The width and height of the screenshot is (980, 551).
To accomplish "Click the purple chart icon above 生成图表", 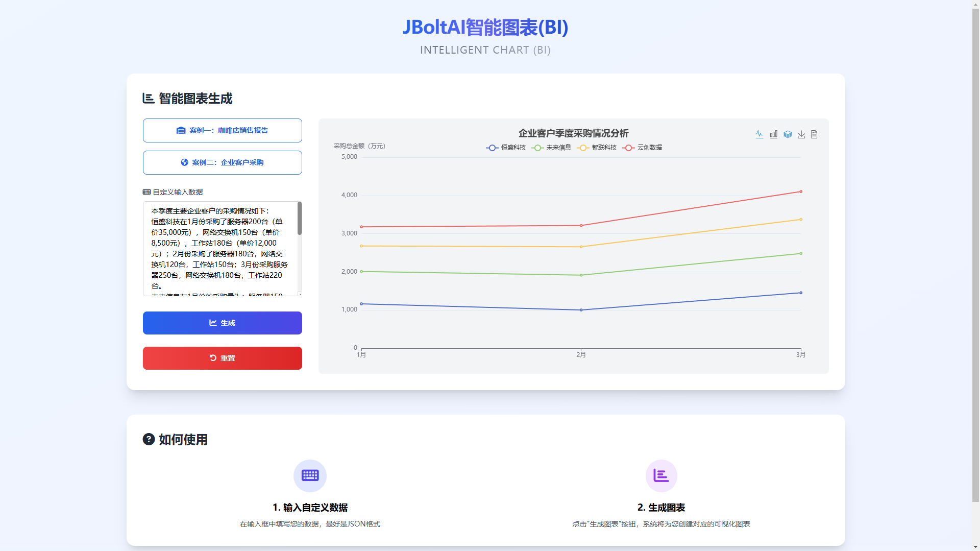I will coord(661,475).
